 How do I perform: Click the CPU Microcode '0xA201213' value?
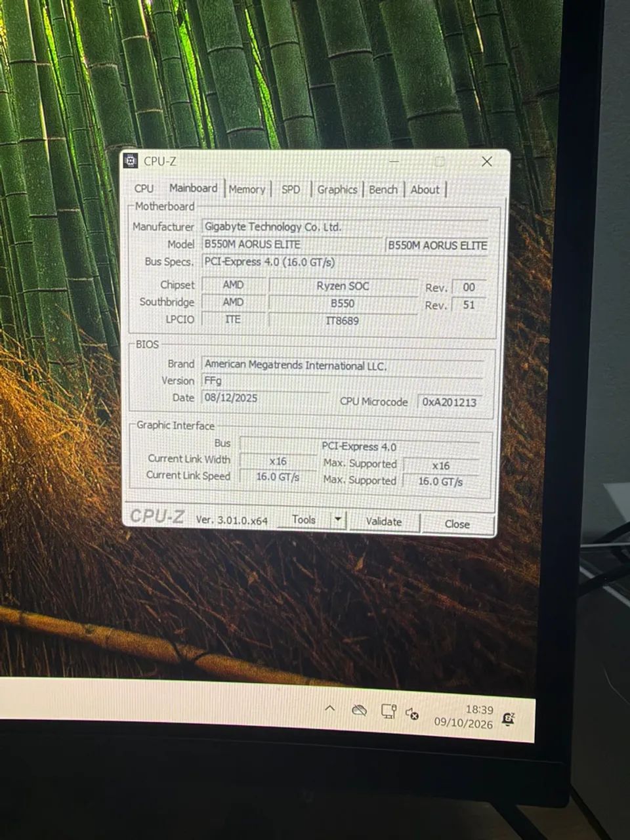point(450,402)
